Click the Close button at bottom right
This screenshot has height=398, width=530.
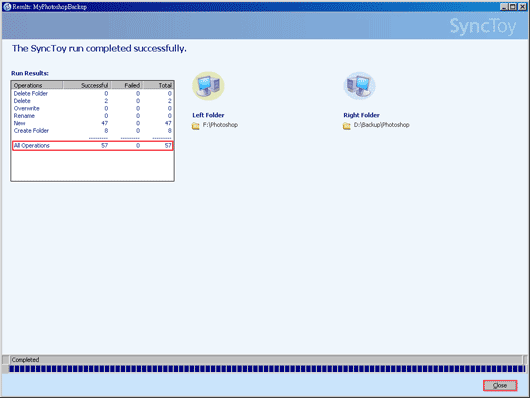coord(500,385)
